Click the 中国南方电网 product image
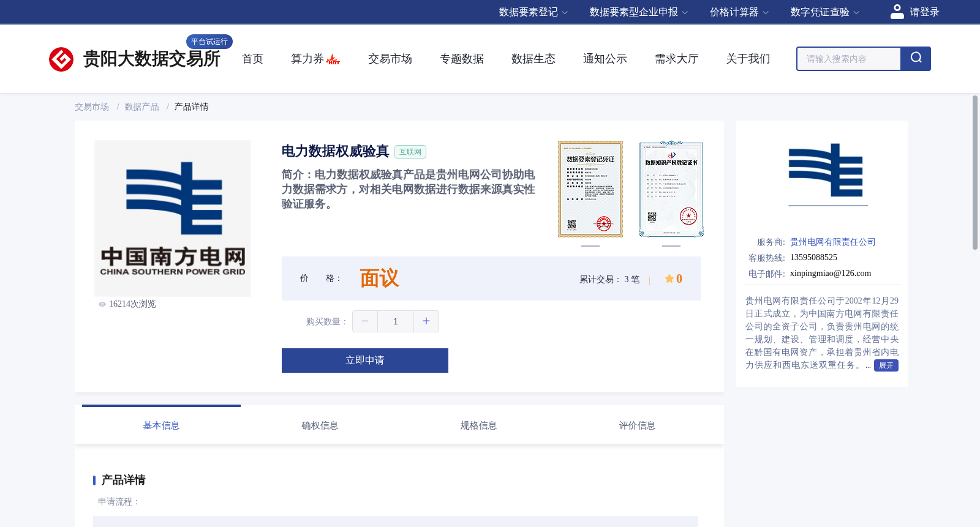Screen dimensions: 980x527 [173, 219]
